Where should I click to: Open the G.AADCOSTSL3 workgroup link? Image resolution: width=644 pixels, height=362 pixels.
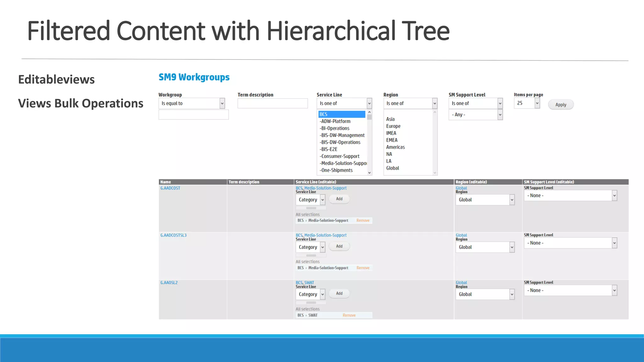click(173, 235)
